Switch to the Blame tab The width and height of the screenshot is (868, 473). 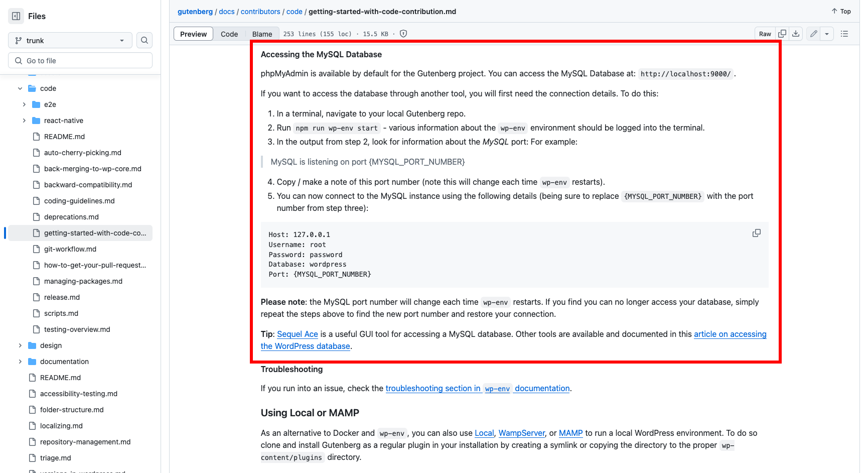(262, 34)
